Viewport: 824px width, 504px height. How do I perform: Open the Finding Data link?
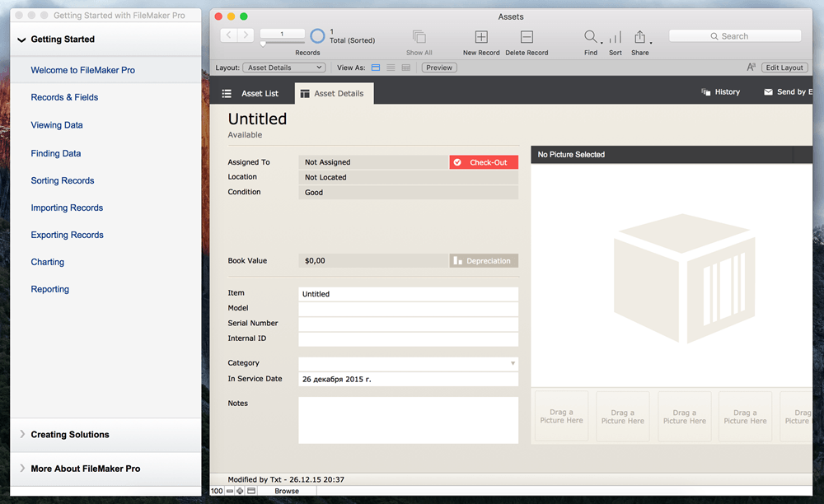point(56,153)
